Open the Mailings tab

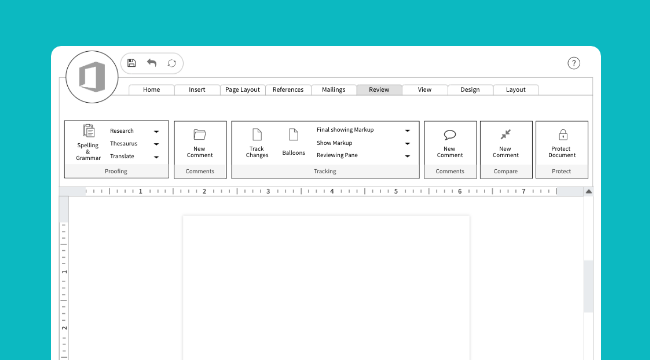[334, 90]
